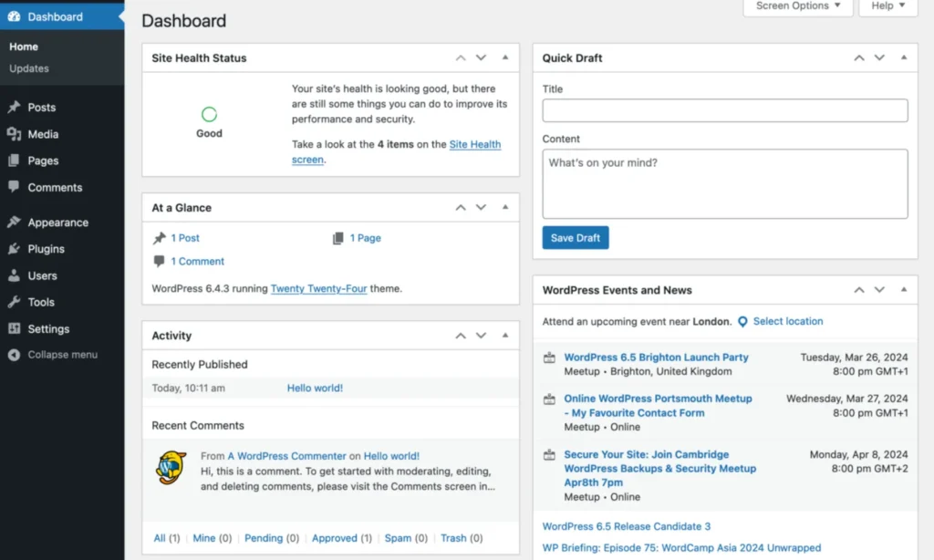Viewport: 934px width, 560px height.
Task: Filter comments by Pending
Action: [264, 538]
